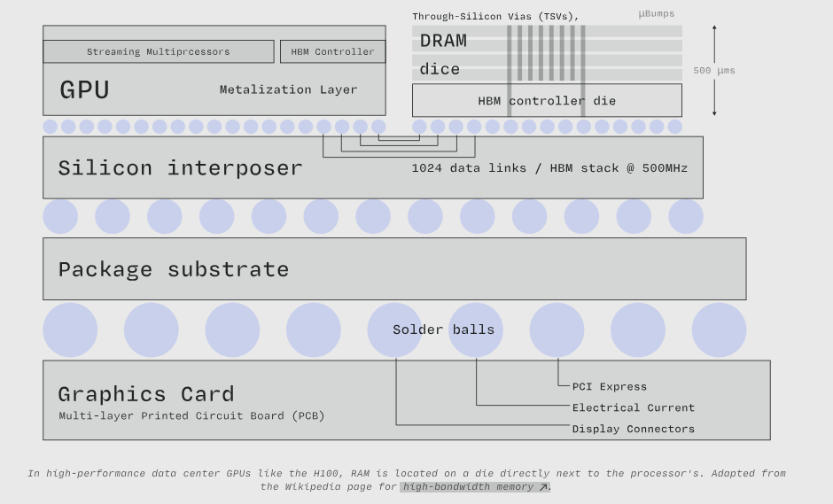Viewport: 833px width, 504px height.
Task: Select the HBM Controller box on the GPU
Action: [332, 51]
